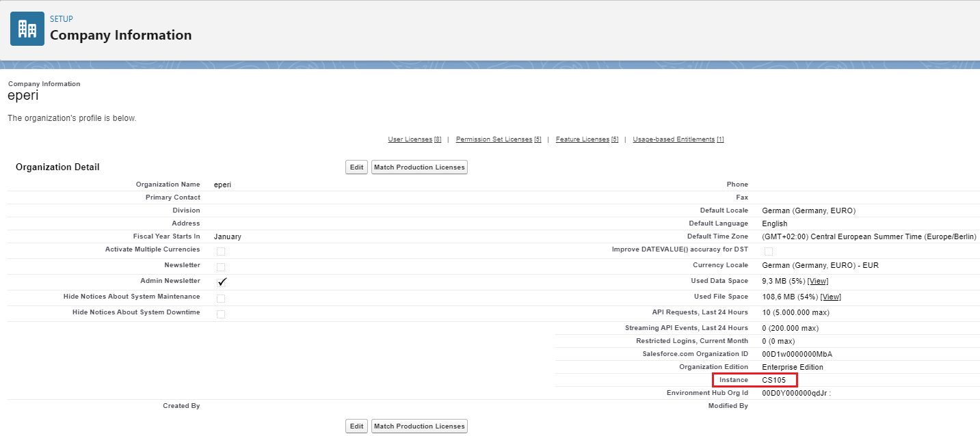Select the Environment Hub Org Id value
Image resolution: width=980 pixels, height=436 pixels.
796,393
